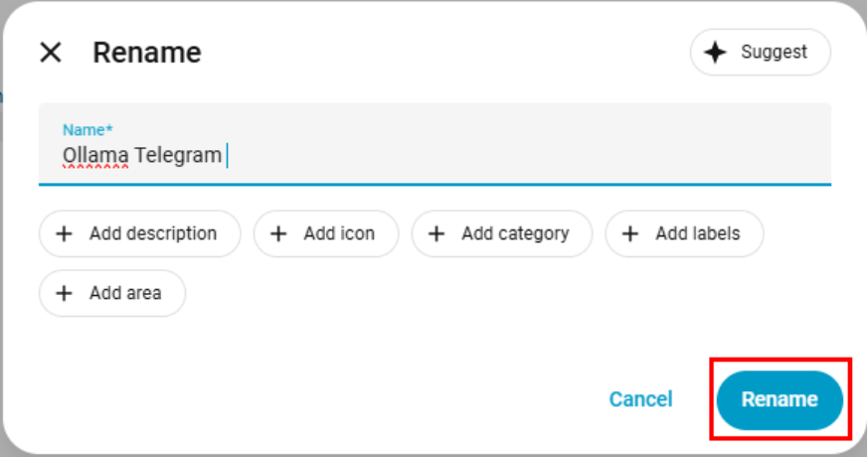This screenshot has width=868, height=457.
Task: Click the Rename dialog title heading
Action: 147,53
